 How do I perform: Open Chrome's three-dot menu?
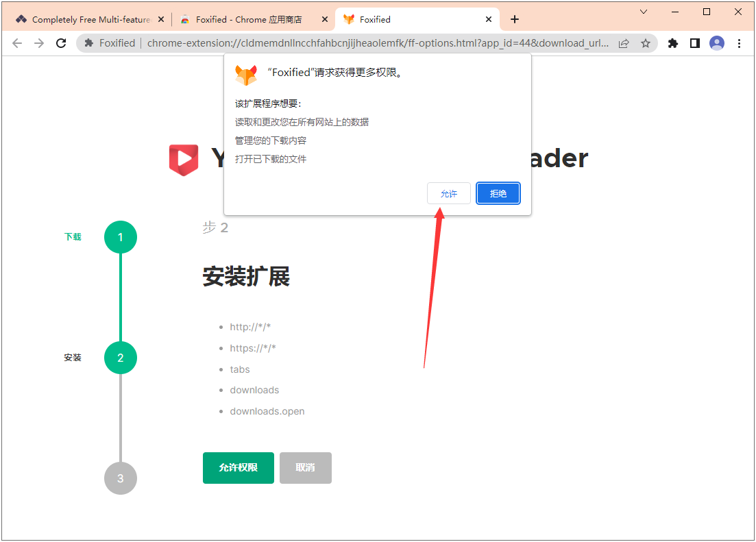pyautogui.click(x=739, y=43)
